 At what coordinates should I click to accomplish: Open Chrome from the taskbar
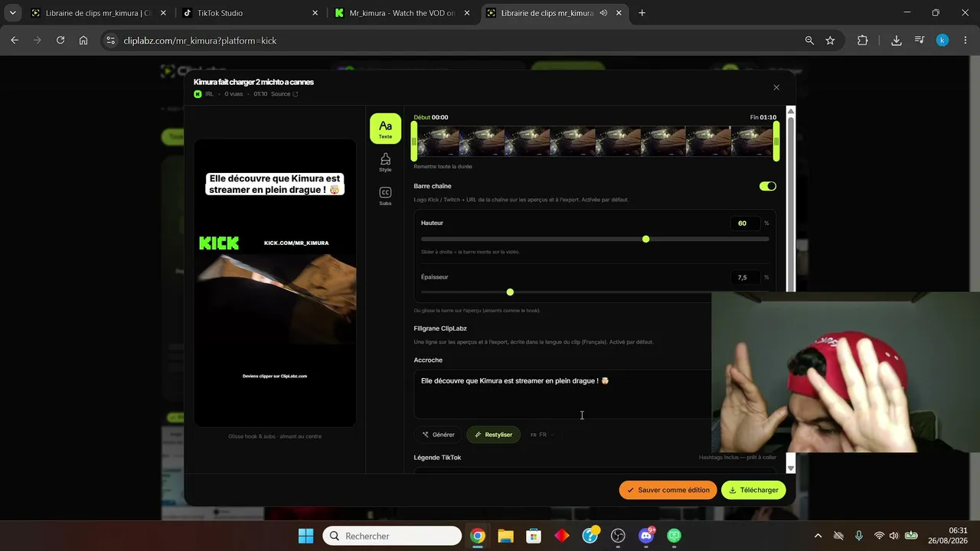[478, 536]
